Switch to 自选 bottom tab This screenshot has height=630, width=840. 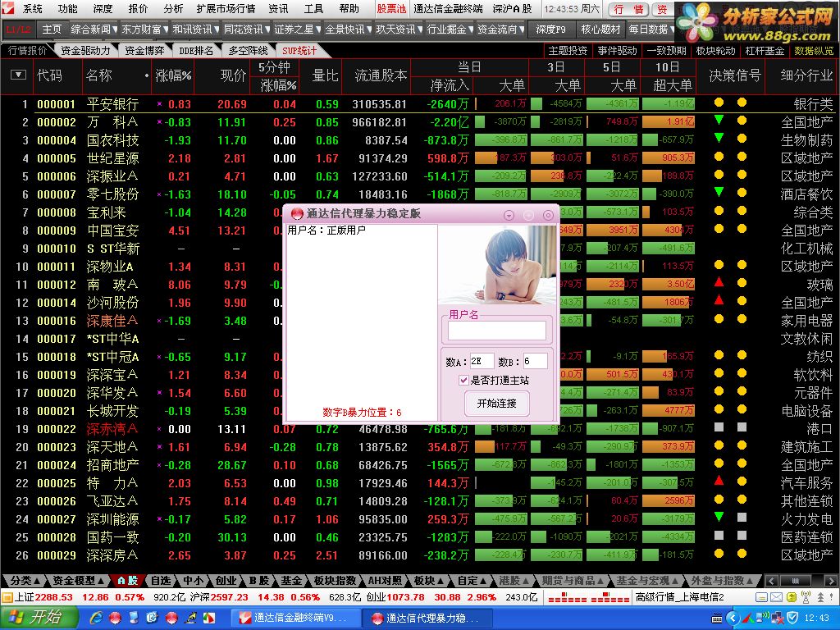click(x=160, y=581)
